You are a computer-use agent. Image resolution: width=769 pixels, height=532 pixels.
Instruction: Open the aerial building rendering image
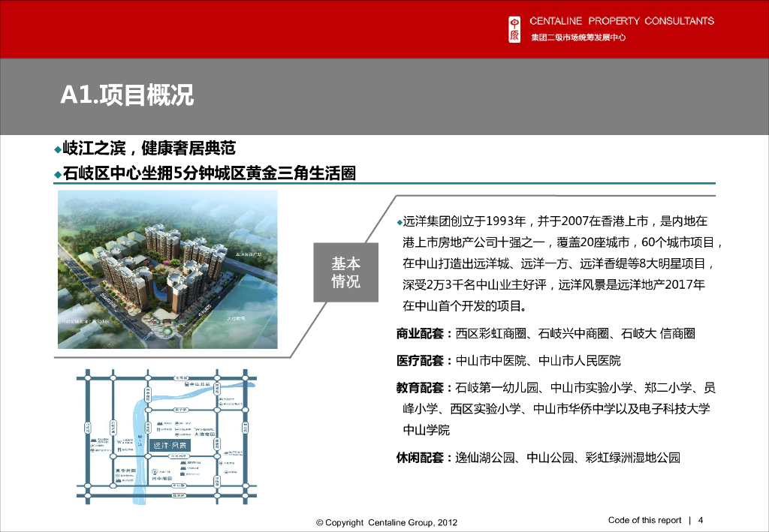coord(167,269)
